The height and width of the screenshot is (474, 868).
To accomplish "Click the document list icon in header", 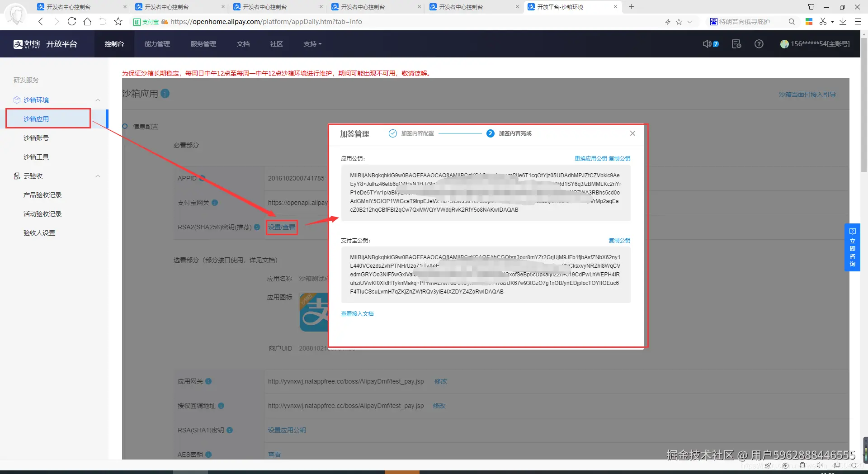I will (736, 44).
